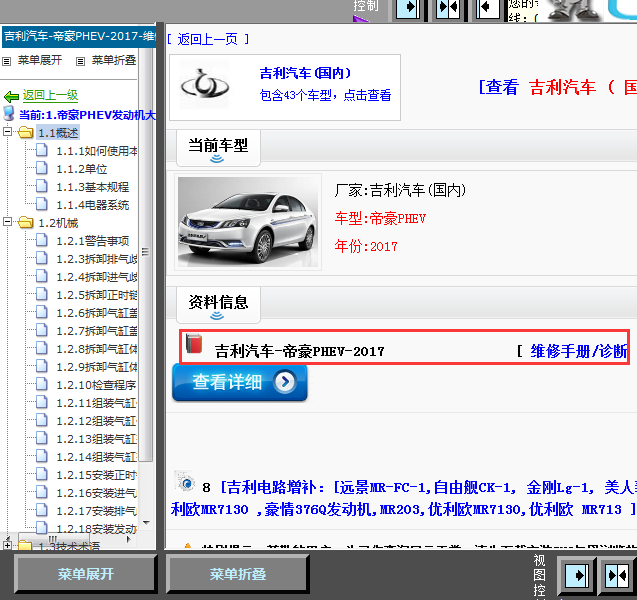Click the 帝豪PHEV car thumbnail
This screenshot has width=637, height=600.
coord(248,222)
